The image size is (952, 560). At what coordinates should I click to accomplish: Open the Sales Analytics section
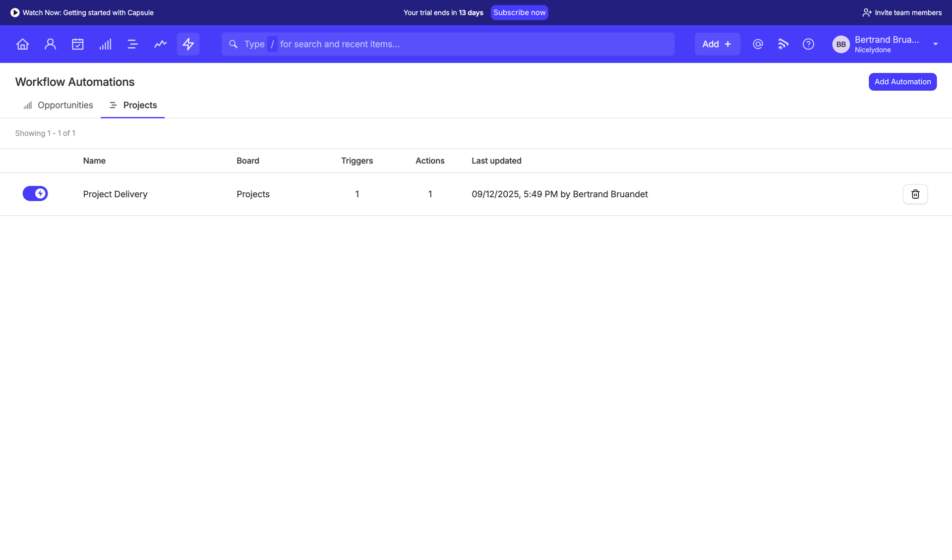[x=105, y=44]
